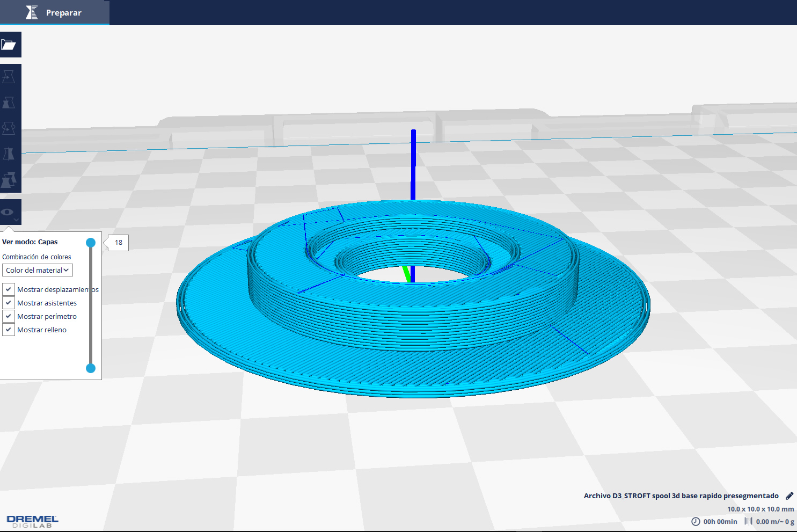This screenshot has height=532, width=797.
Task: Click the print time clock icon
Action: pyautogui.click(x=696, y=521)
